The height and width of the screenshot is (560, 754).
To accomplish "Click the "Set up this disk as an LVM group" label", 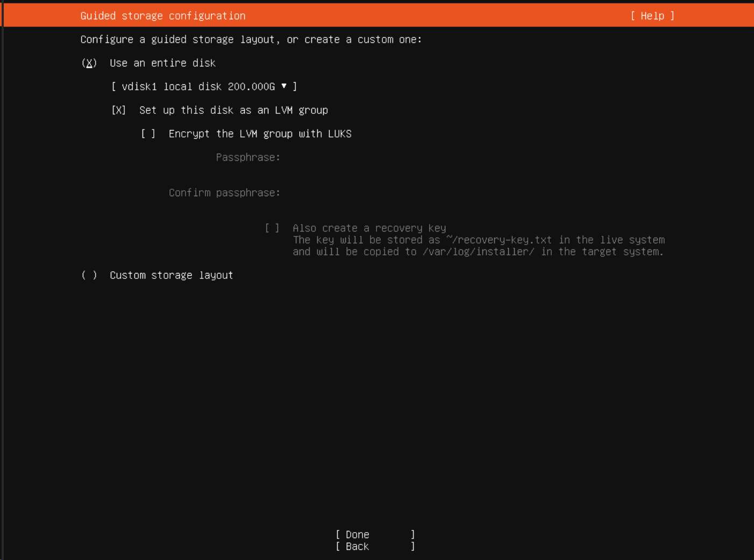I will click(x=233, y=110).
